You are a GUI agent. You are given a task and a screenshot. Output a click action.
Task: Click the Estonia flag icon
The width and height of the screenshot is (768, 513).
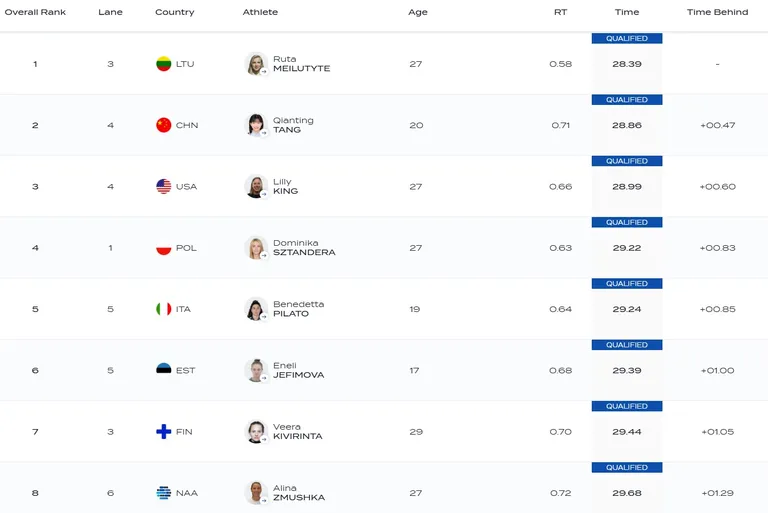click(x=164, y=370)
